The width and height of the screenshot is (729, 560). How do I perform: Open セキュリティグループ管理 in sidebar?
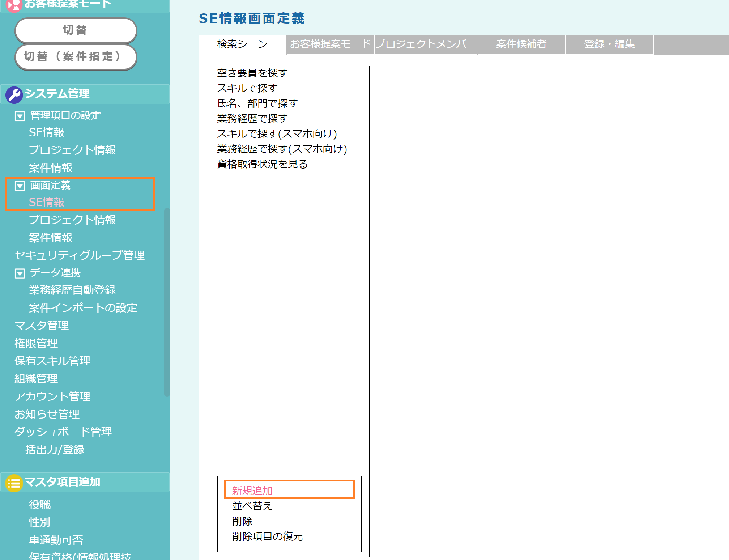pyautogui.click(x=80, y=255)
